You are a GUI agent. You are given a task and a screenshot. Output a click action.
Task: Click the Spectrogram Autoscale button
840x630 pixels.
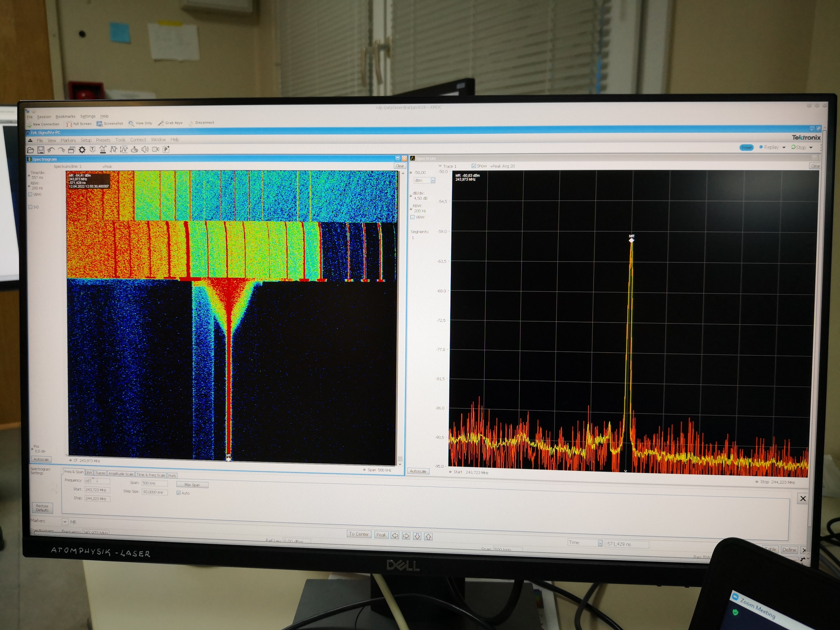(x=41, y=459)
